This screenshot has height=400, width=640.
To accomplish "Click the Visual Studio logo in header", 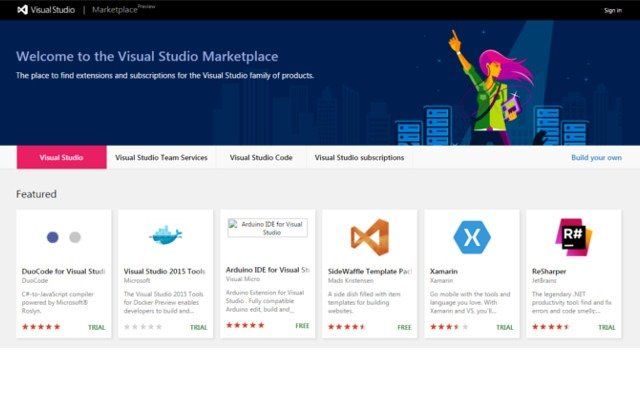I will (46, 10).
